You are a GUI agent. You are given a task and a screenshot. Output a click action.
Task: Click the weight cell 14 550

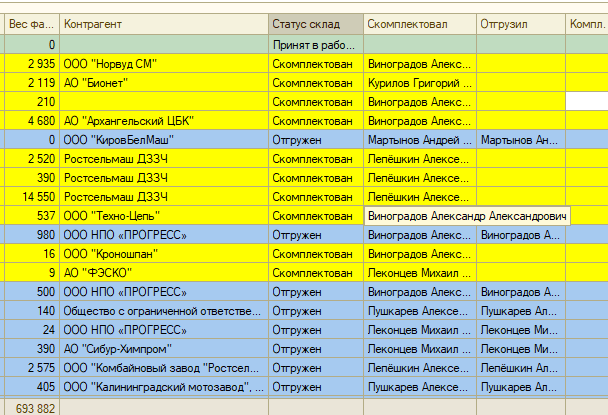(32, 197)
